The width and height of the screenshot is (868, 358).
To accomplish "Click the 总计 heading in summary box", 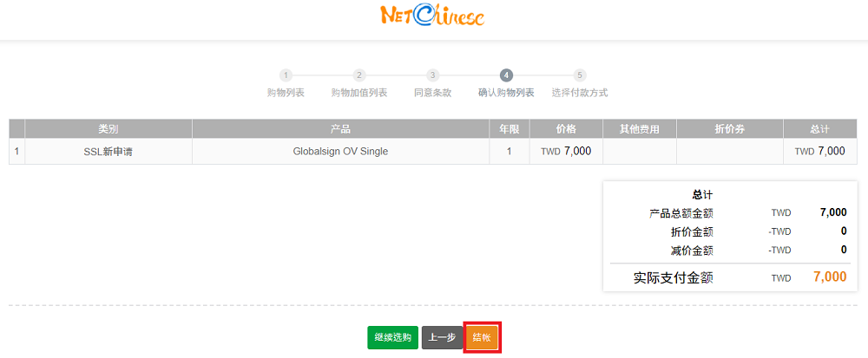I will coord(702,194).
